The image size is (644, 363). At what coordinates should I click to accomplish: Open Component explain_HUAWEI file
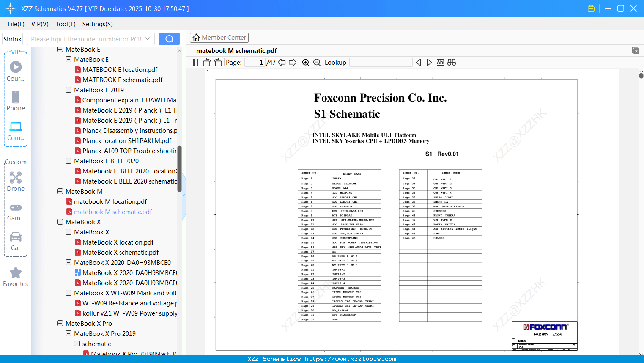(126, 100)
